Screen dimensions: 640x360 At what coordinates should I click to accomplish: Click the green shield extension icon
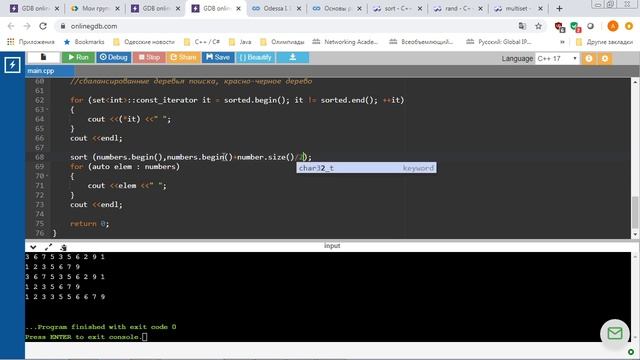575,27
